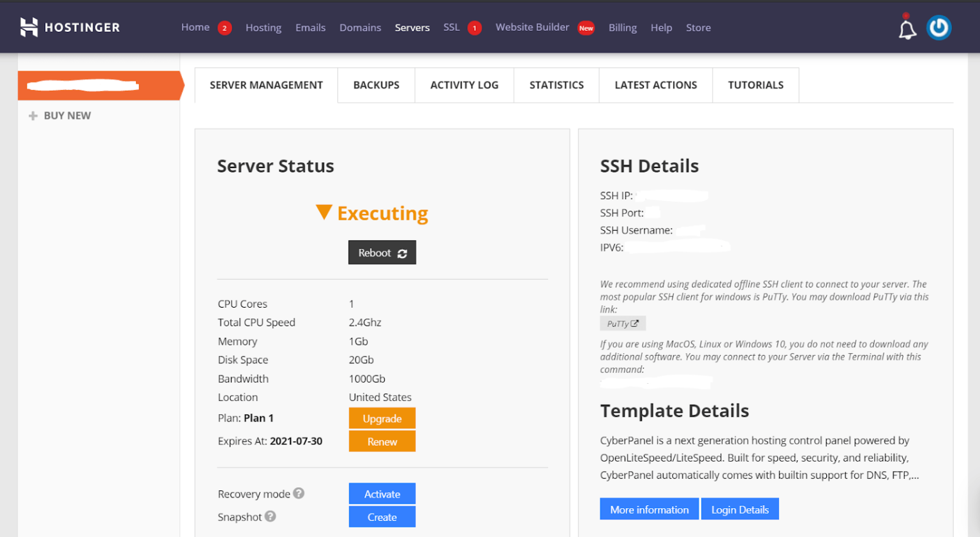Click the Hostinger logo
This screenshot has height=537, width=980.
(x=69, y=27)
